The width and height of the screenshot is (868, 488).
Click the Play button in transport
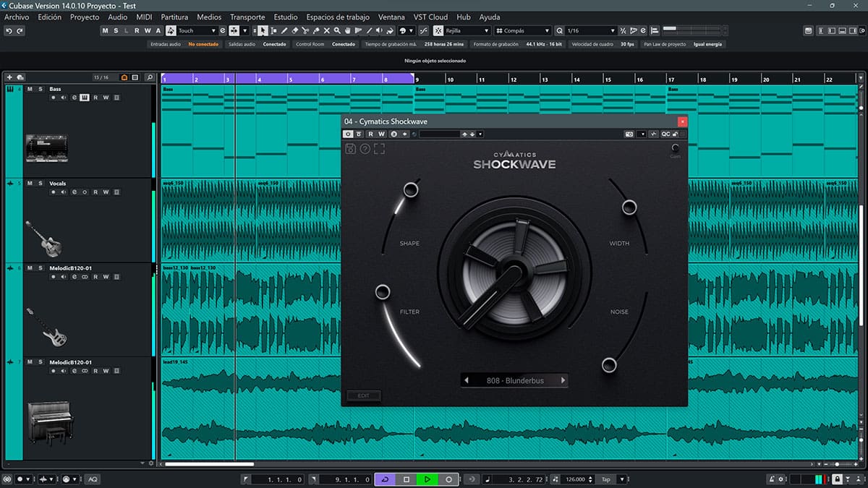[x=427, y=479]
